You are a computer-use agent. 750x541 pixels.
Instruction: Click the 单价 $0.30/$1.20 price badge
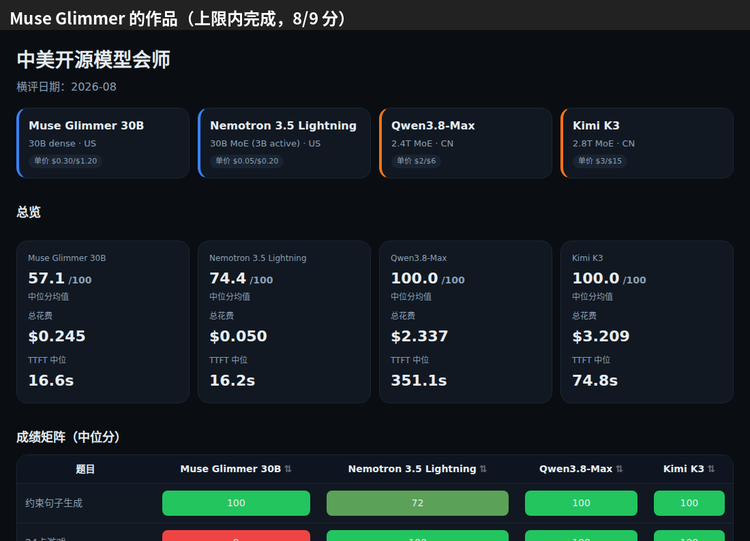click(x=66, y=161)
